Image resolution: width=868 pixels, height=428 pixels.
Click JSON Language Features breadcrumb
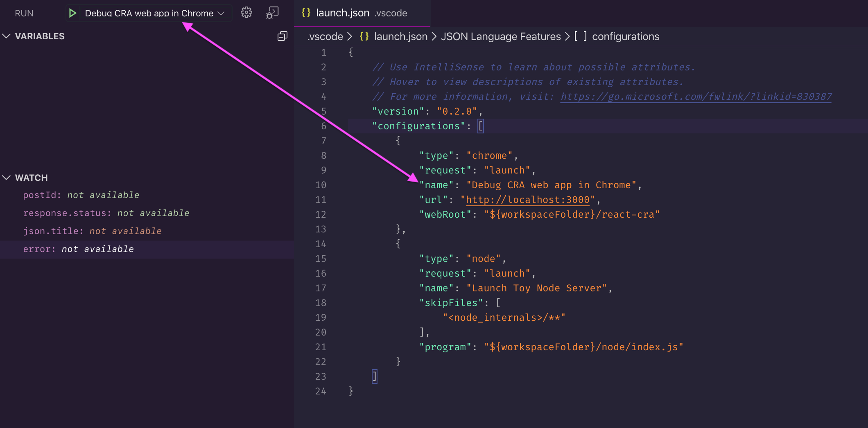click(500, 36)
